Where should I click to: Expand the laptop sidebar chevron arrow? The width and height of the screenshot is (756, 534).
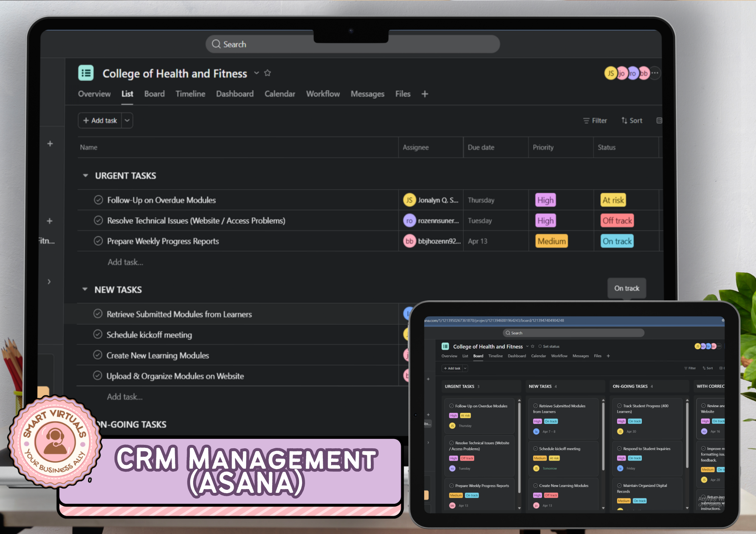[49, 282]
